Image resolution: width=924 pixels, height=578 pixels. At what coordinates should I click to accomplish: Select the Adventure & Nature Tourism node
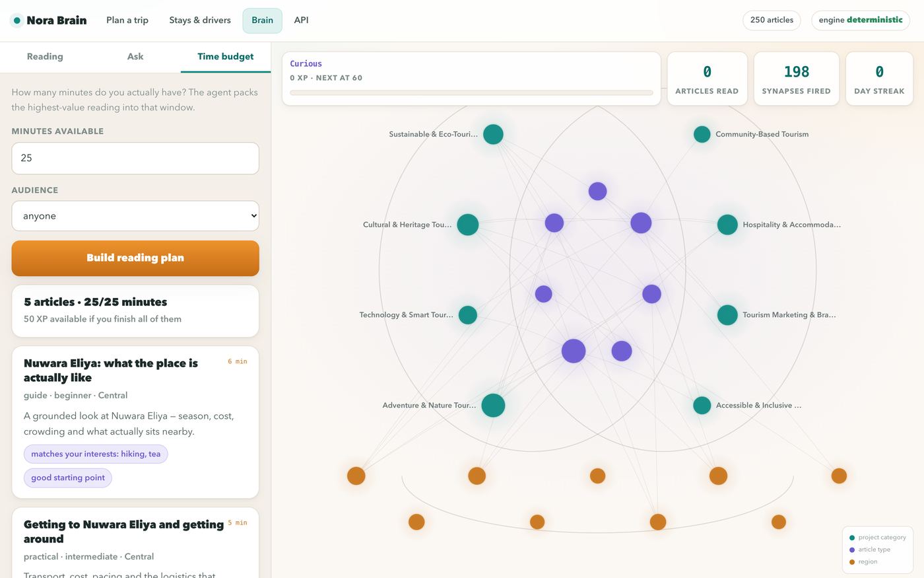tap(493, 406)
